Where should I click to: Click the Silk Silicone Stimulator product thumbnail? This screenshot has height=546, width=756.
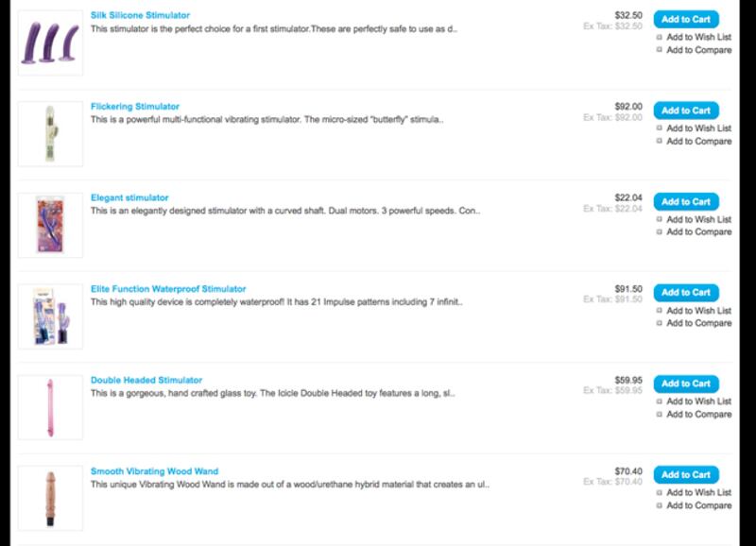point(50,43)
